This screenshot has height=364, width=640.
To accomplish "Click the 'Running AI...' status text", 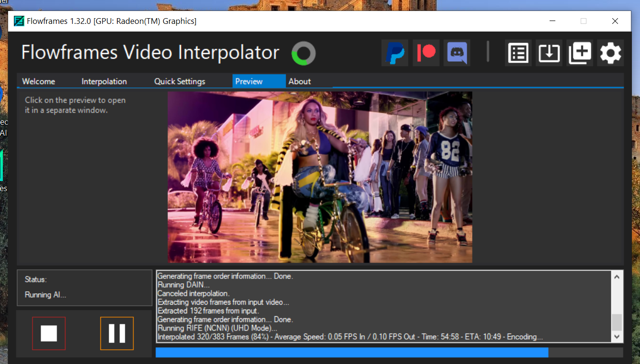I will coord(45,295).
